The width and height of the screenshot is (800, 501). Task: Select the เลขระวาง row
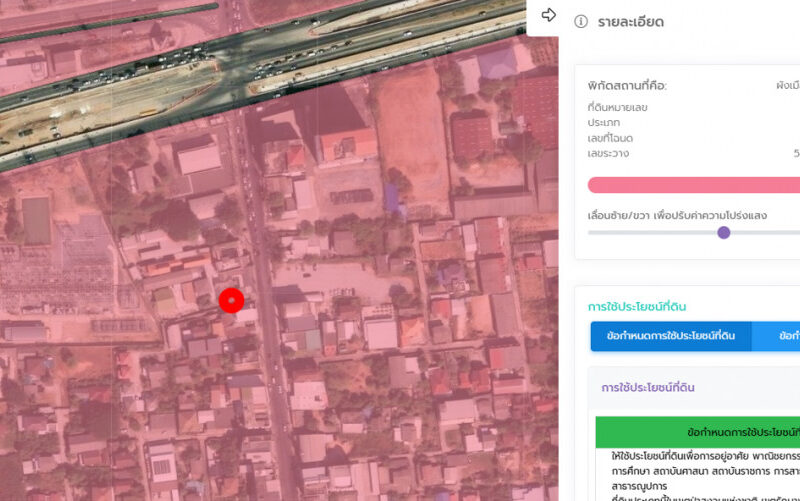(x=608, y=154)
